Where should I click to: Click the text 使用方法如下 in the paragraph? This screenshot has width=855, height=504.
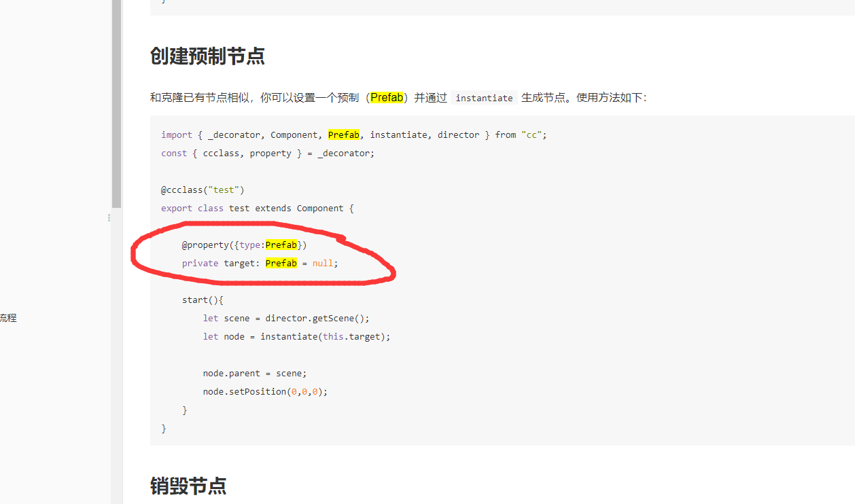pos(608,98)
